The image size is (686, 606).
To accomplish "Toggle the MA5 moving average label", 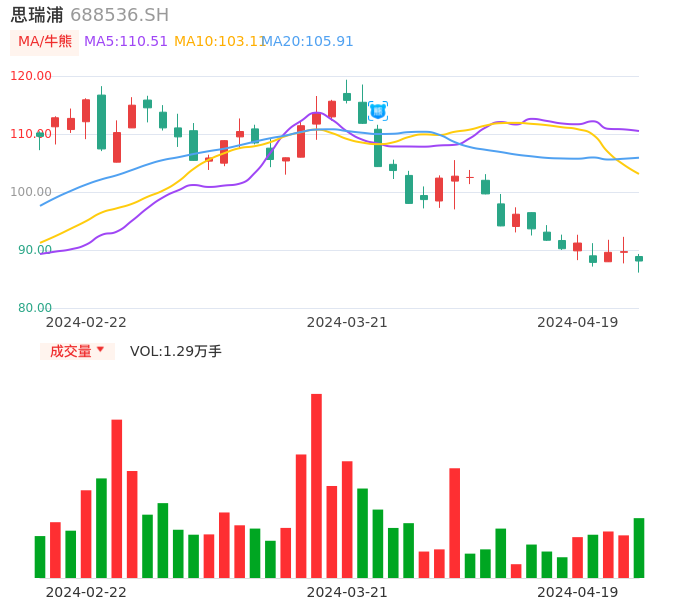I will coord(126,42).
